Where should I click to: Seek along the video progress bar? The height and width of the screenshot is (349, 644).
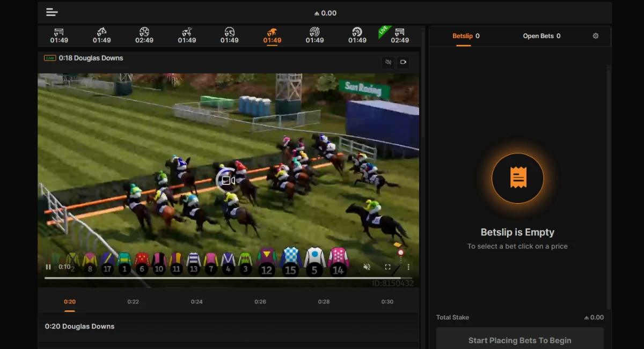coord(228,278)
